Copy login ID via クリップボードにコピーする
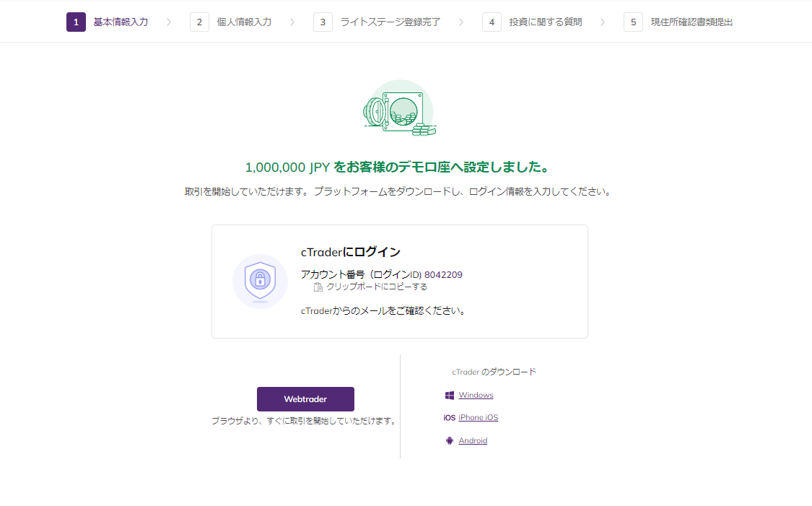 pyautogui.click(x=377, y=287)
